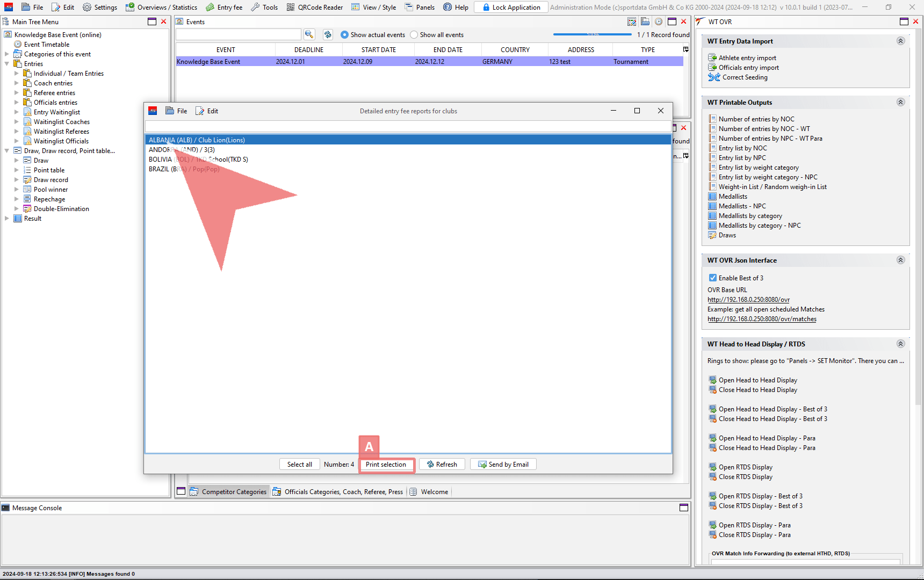Select the Show all events radio button
The width and height of the screenshot is (924, 580).
pos(414,35)
